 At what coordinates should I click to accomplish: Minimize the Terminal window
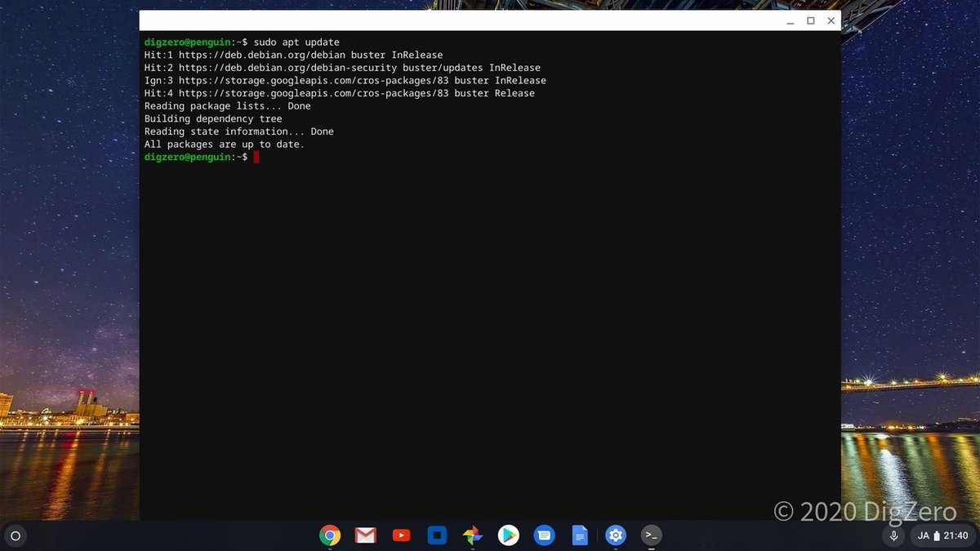coord(791,20)
